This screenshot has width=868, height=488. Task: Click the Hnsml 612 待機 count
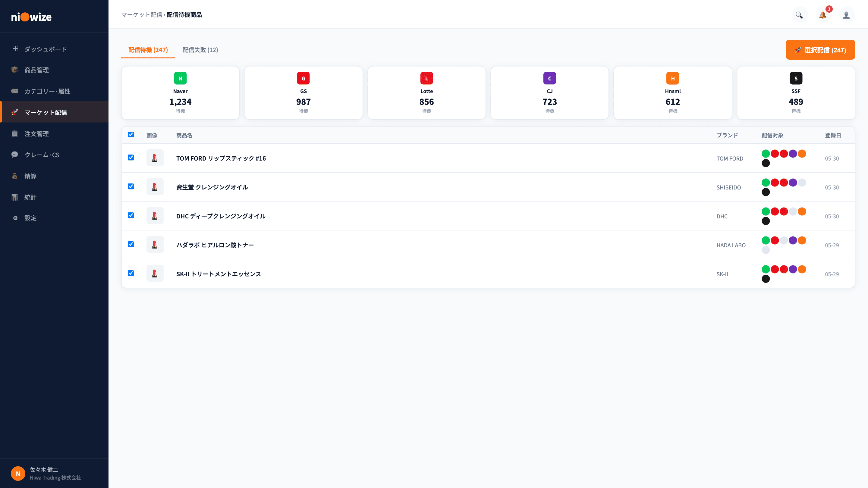pyautogui.click(x=673, y=102)
